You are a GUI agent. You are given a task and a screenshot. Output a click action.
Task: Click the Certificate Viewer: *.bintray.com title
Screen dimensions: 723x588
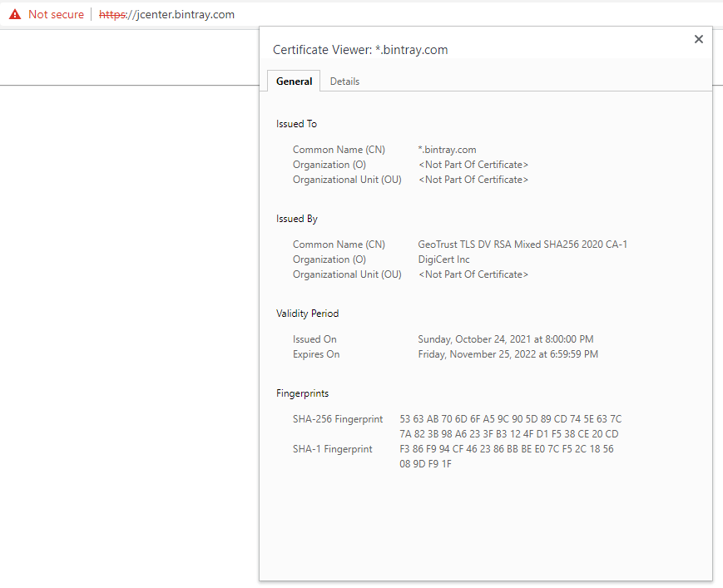point(360,50)
